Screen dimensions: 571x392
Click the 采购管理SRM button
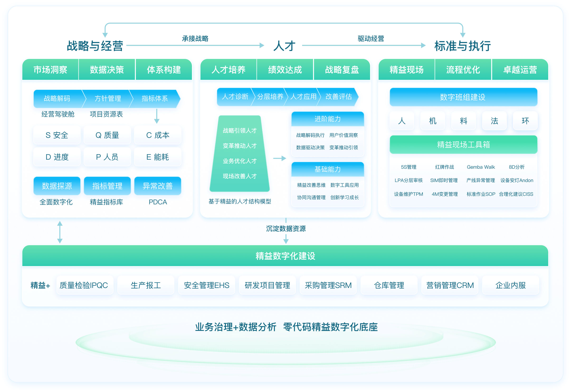point(328,285)
